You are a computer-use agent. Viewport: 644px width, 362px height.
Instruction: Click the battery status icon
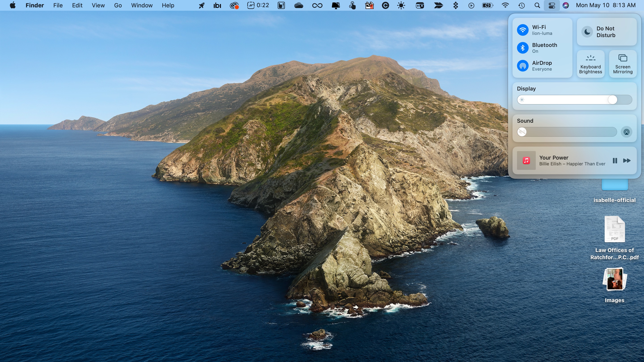(x=487, y=5)
